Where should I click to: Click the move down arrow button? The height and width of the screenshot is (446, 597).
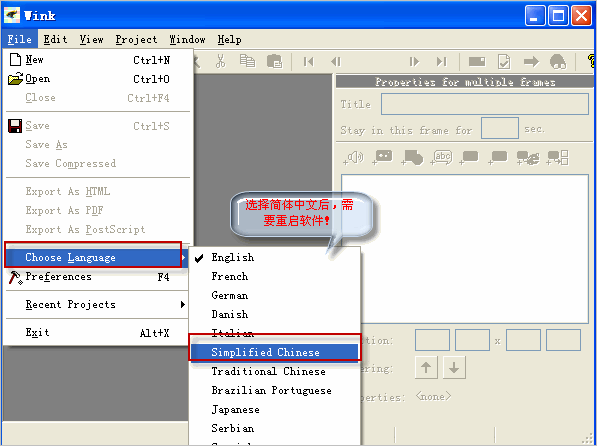click(454, 368)
